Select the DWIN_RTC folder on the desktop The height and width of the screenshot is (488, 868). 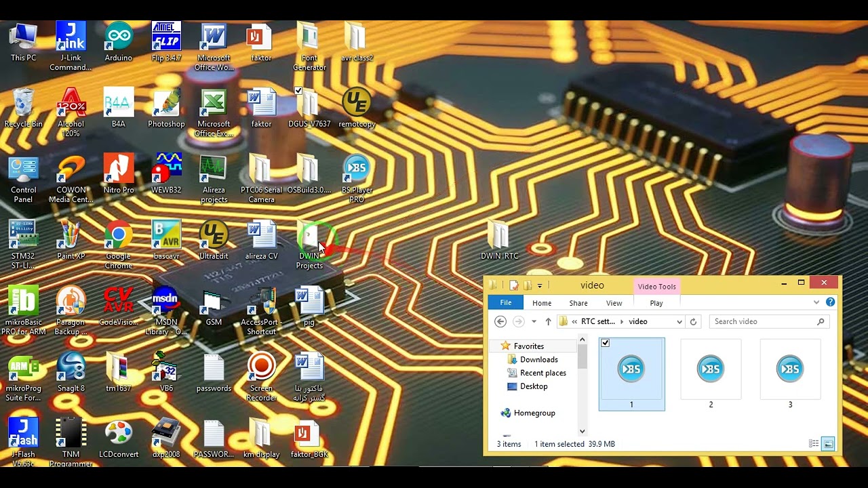[x=500, y=241]
